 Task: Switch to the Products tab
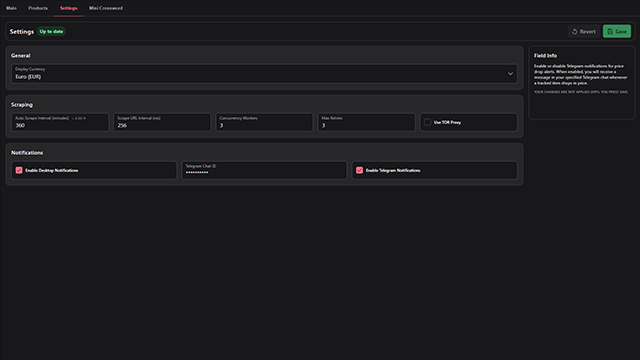click(38, 8)
